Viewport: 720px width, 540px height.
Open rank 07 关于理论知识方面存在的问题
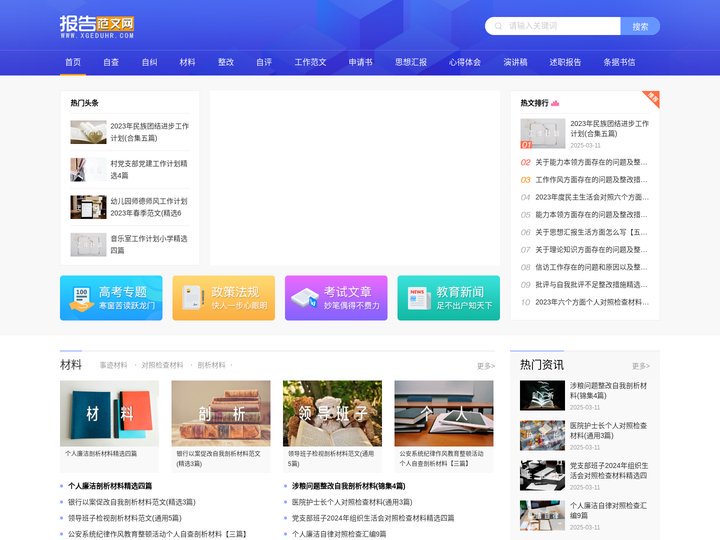(x=591, y=249)
